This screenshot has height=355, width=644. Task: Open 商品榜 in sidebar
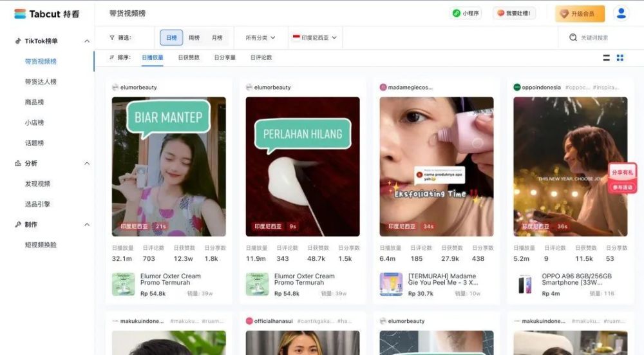coord(34,102)
